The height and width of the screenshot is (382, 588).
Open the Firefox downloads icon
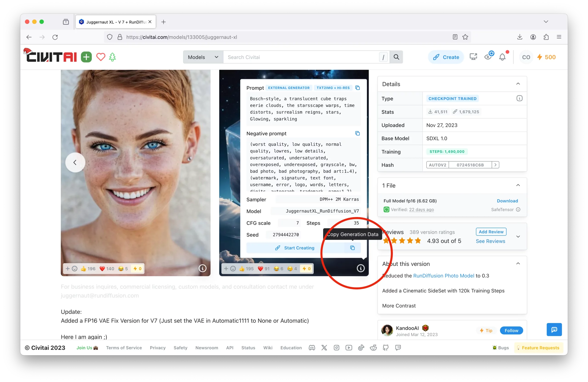(x=520, y=37)
